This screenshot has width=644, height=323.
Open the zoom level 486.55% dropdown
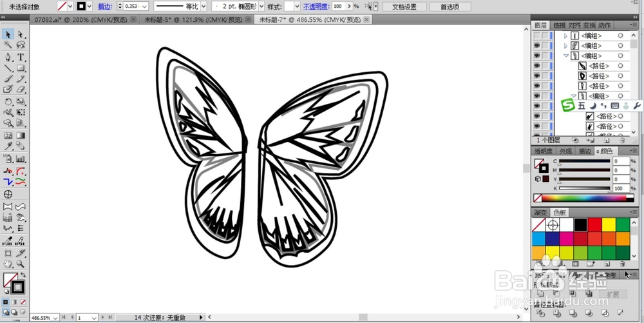tap(55, 318)
